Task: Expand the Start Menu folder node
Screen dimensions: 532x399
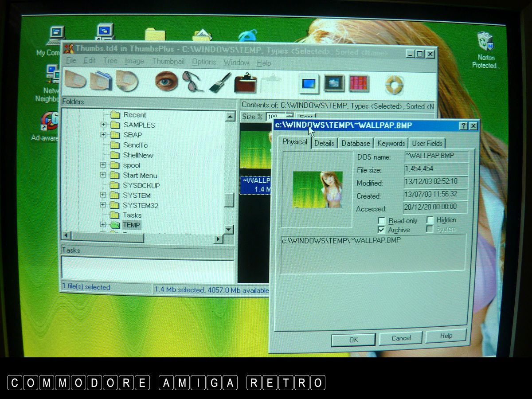Action: [103, 175]
